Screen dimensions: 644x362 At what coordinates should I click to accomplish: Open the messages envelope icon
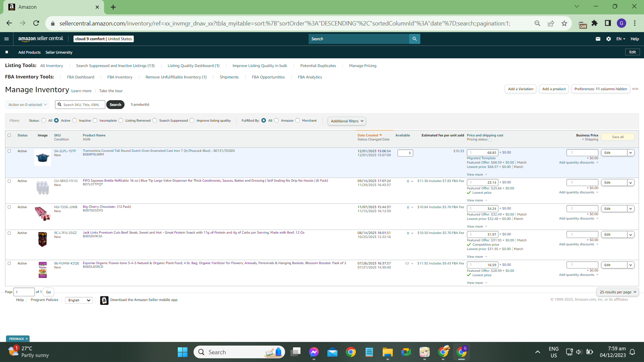pos(598,39)
